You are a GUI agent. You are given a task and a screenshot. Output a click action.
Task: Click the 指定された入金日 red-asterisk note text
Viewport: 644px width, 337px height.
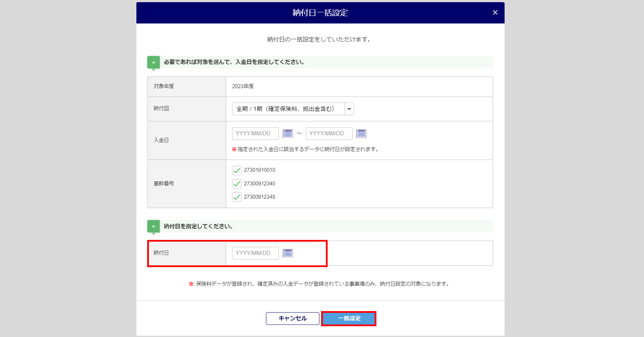coord(307,149)
